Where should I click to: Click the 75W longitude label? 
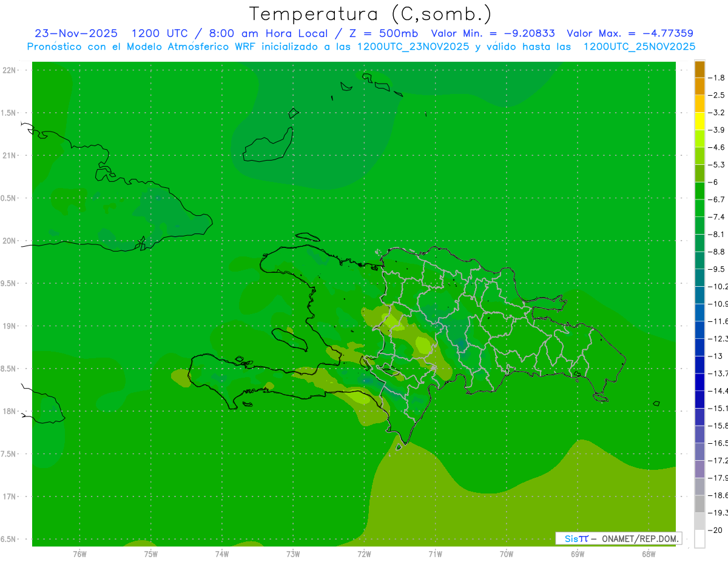(x=150, y=554)
